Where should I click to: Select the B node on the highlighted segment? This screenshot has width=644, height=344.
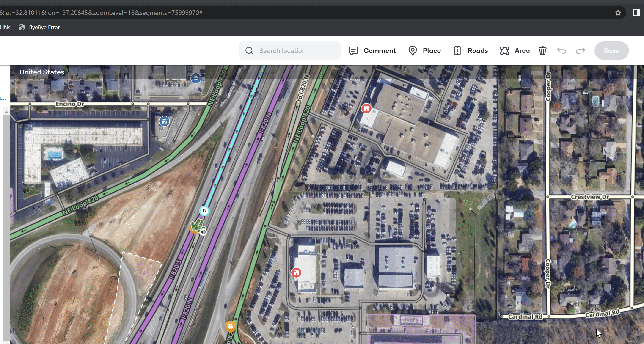point(204,211)
